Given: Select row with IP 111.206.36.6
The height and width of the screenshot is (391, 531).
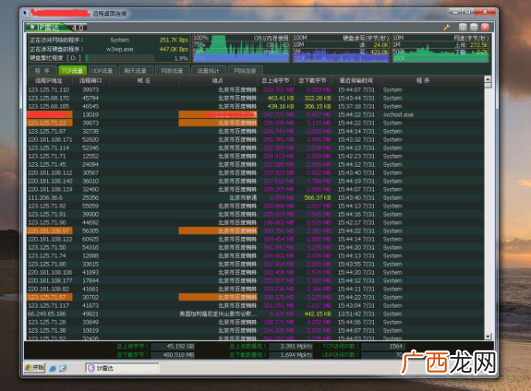Looking at the screenshot, I should [x=255, y=198].
